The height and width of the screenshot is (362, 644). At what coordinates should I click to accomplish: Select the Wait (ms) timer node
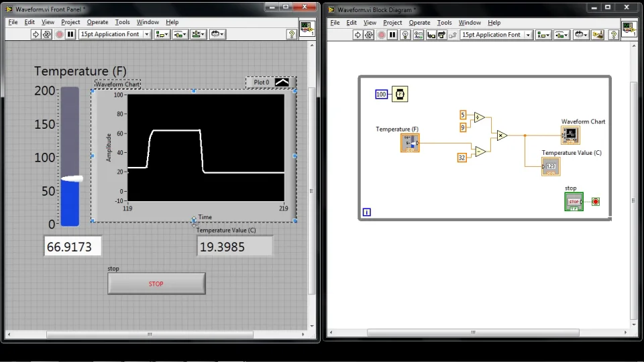(x=399, y=95)
